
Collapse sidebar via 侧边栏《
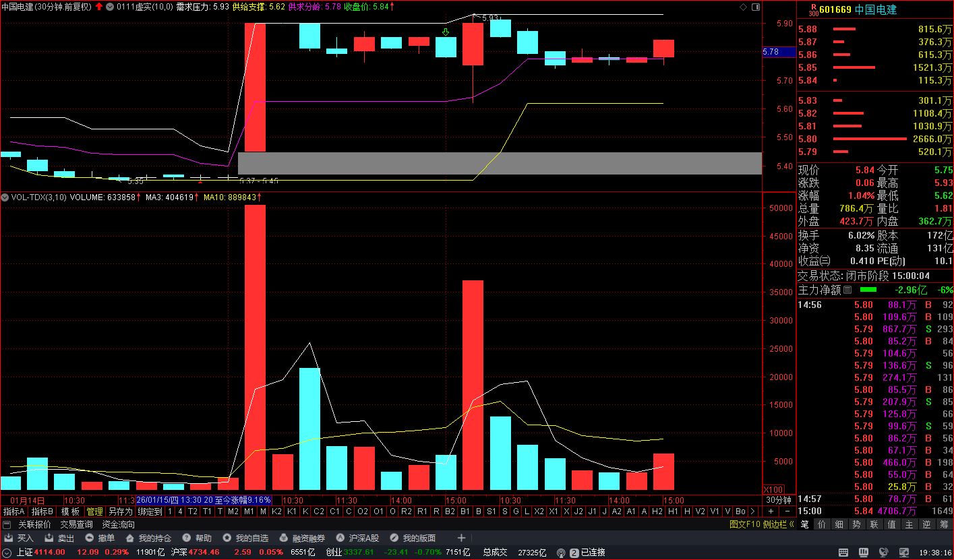pyautogui.click(x=779, y=524)
